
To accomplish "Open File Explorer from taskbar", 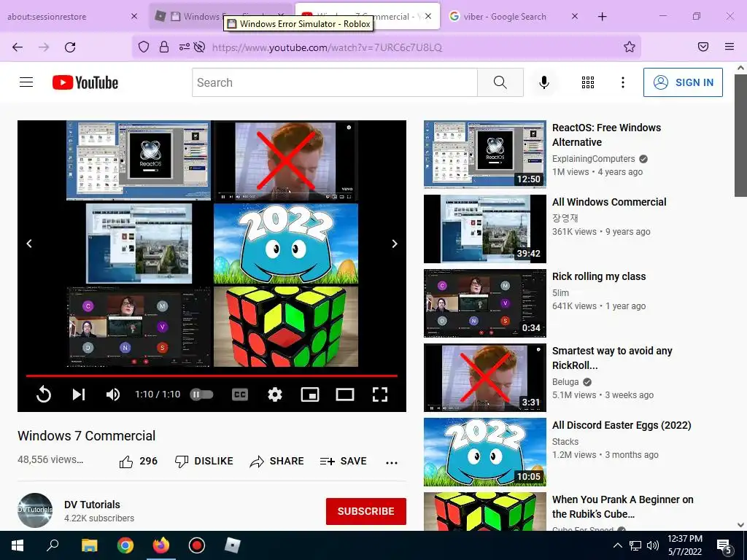I will point(89,545).
